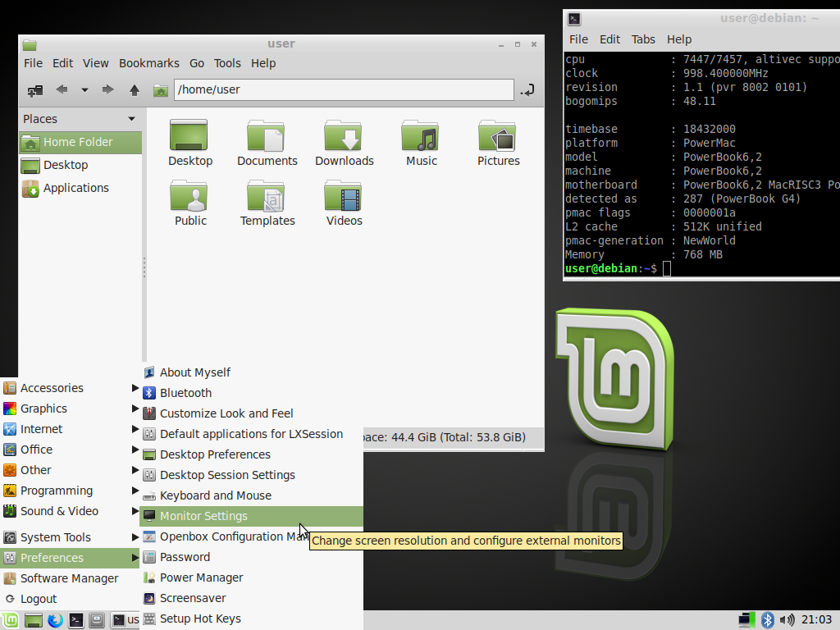Expand the Other submenu
This screenshot has height=630, width=840.
[70, 470]
